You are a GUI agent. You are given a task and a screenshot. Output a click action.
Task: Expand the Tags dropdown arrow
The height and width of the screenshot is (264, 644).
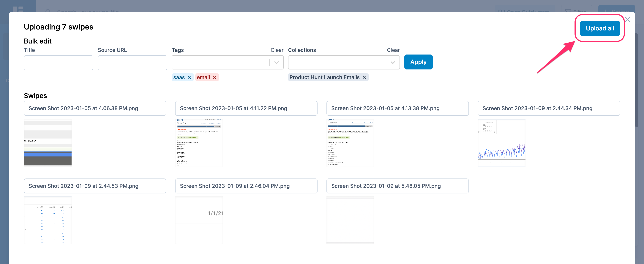click(x=277, y=62)
